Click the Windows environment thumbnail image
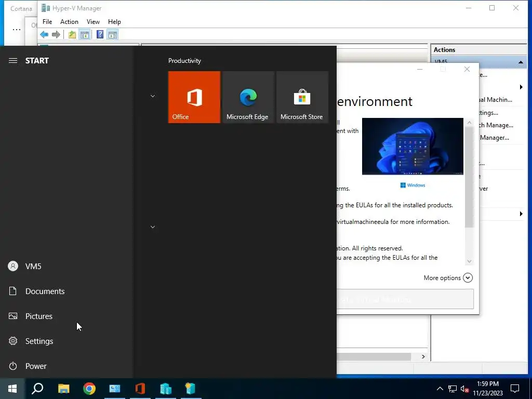This screenshot has height=399, width=532. tap(413, 146)
